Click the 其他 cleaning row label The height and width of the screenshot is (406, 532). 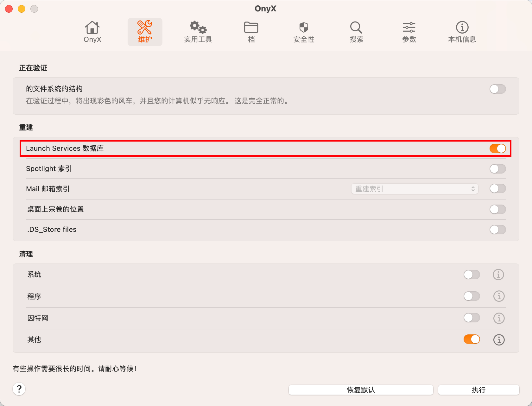34,339
